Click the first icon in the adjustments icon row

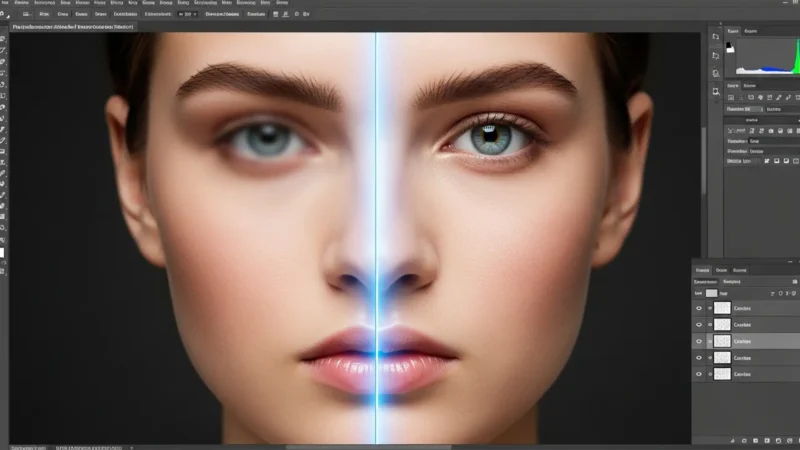pos(731,97)
